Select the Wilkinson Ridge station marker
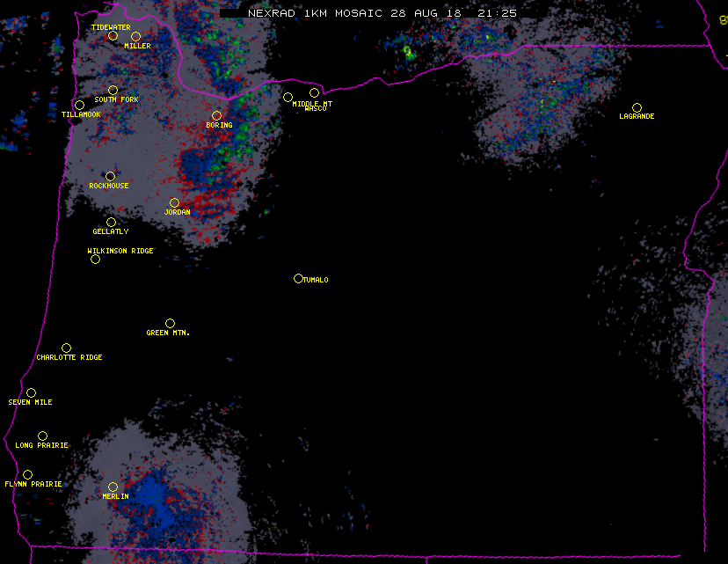728x564 pixels. [x=95, y=259]
